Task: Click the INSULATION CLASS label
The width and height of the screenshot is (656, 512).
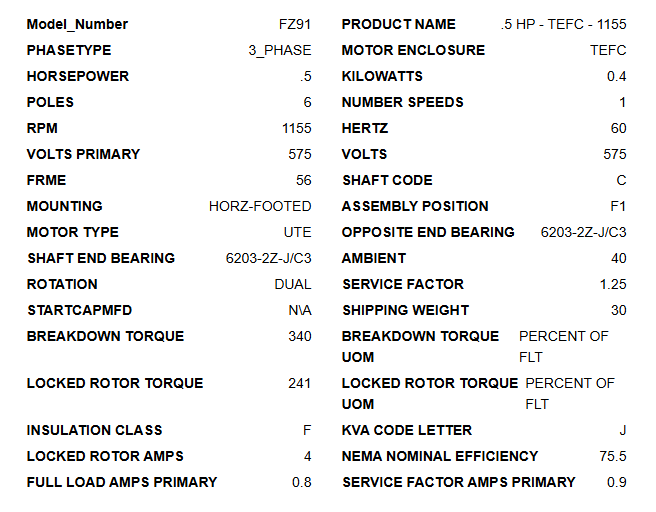Action: pos(94,430)
